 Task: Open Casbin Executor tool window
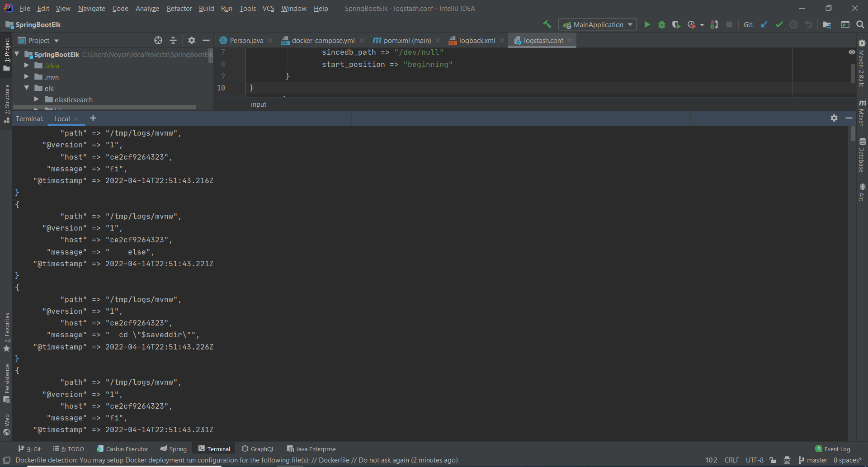point(123,449)
